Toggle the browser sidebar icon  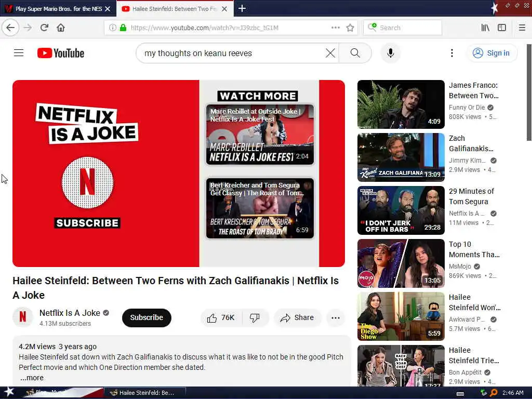[502, 28]
